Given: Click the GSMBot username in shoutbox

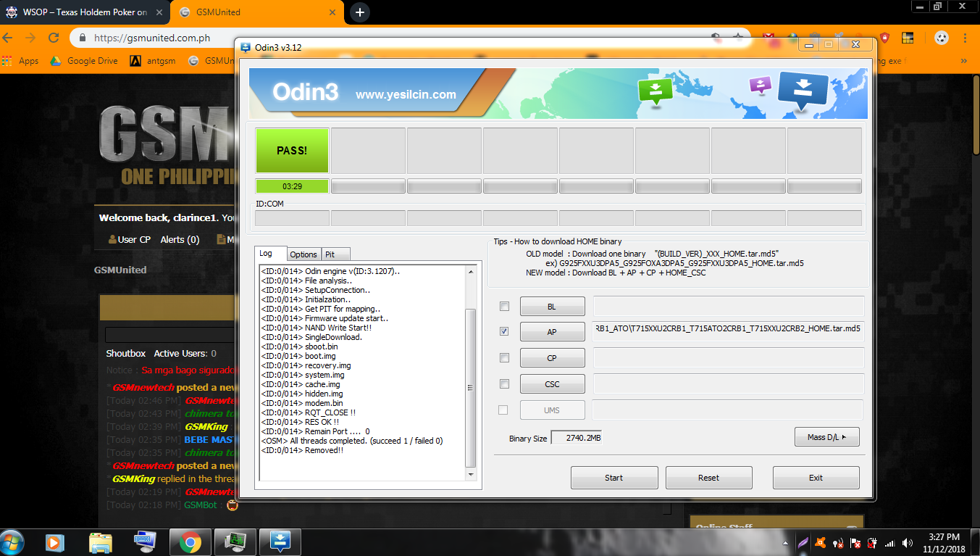Looking at the screenshot, I should 200,505.
